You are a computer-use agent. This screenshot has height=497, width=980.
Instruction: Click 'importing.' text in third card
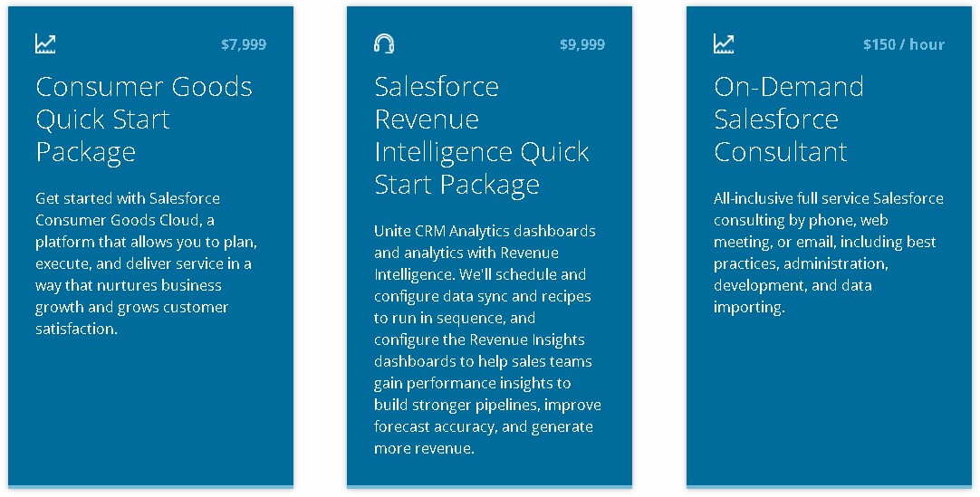(x=749, y=307)
